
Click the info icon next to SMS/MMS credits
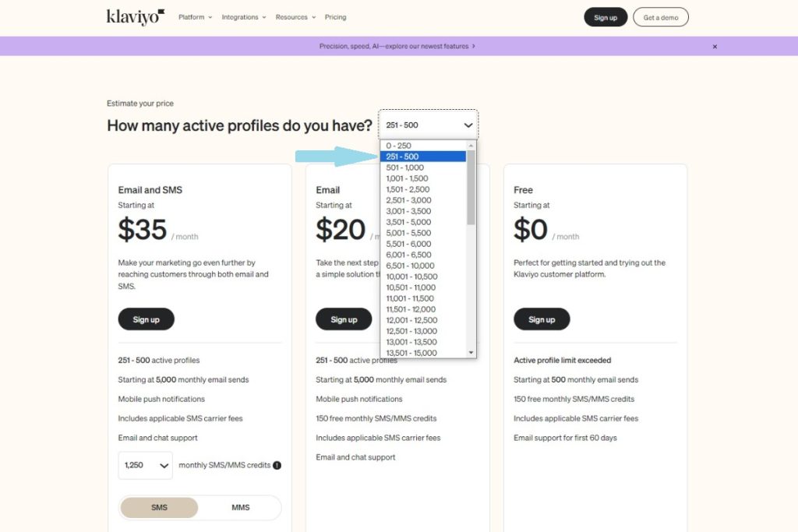pyautogui.click(x=277, y=465)
